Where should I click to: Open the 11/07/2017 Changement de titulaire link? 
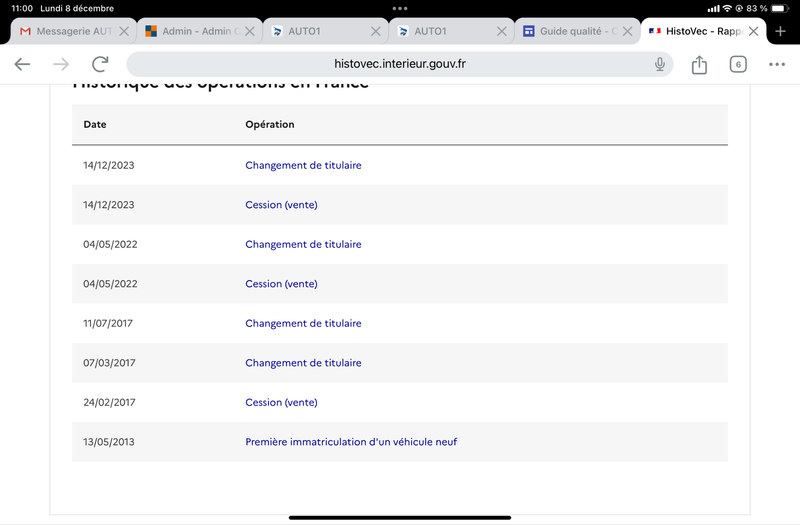[x=303, y=323]
